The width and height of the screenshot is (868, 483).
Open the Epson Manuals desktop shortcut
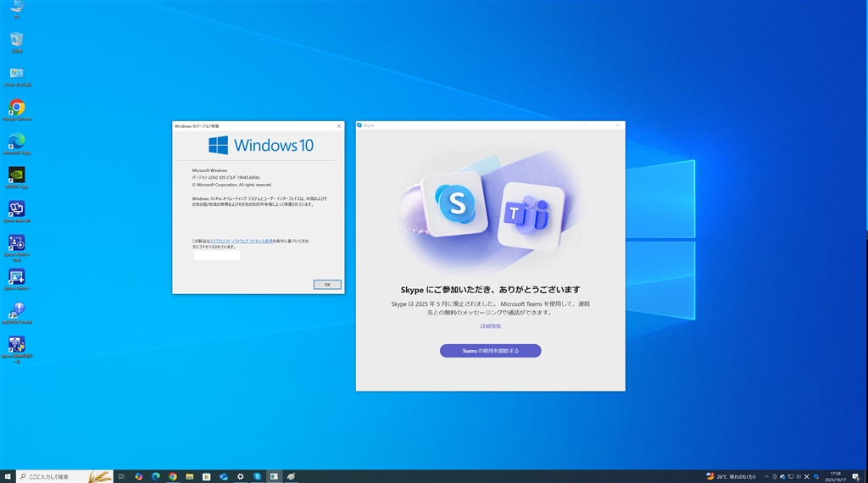pyautogui.click(x=17, y=212)
